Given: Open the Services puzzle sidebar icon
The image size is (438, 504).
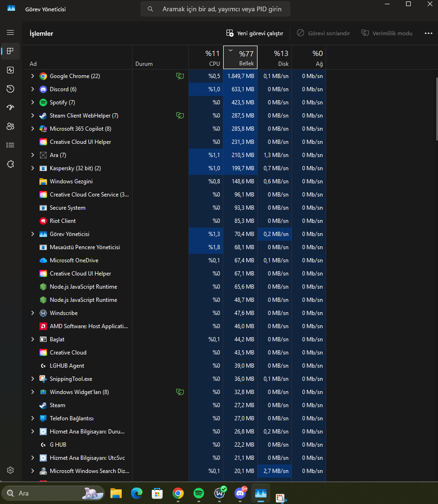Looking at the screenshot, I should pyautogui.click(x=10, y=164).
